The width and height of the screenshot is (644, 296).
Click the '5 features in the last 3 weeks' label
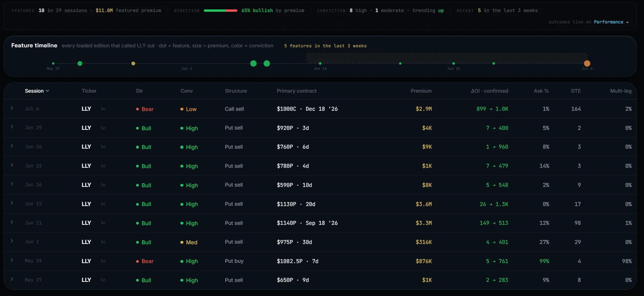pos(325,46)
